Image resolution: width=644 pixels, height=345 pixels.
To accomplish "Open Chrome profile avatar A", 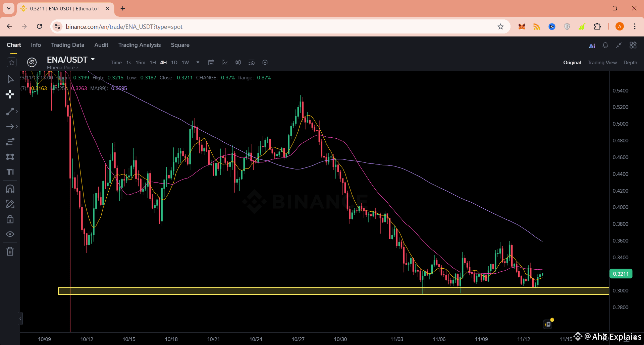I will [620, 26].
